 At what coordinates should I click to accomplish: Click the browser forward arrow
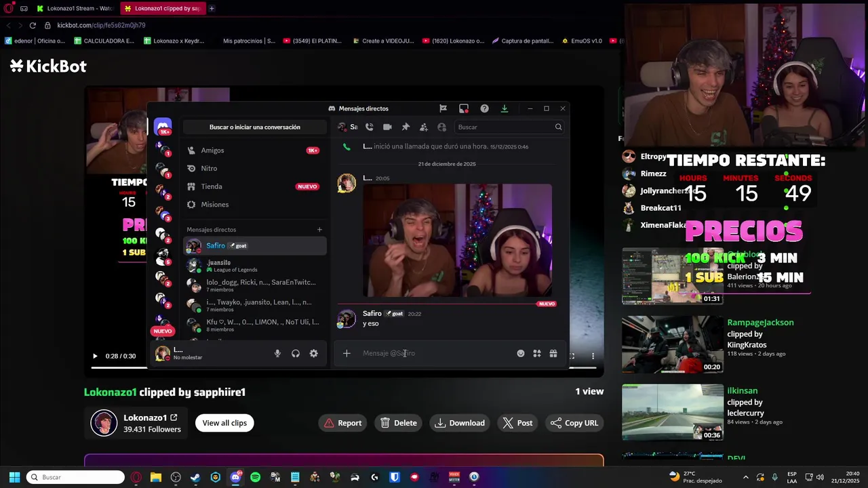tap(20, 25)
